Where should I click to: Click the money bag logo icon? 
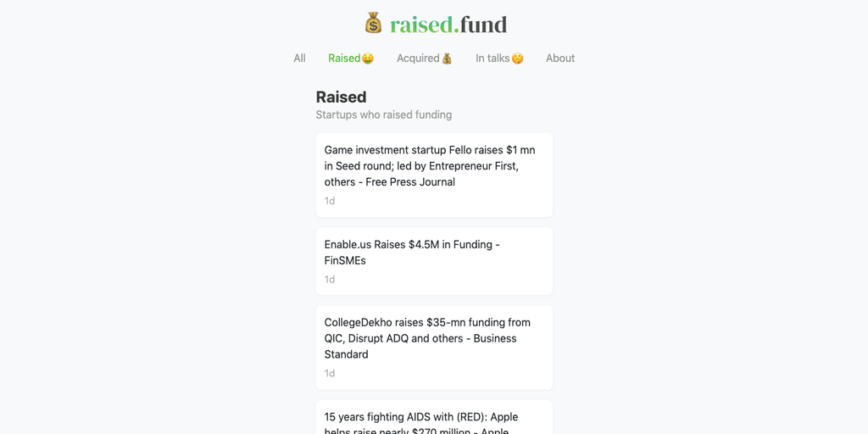(x=373, y=24)
